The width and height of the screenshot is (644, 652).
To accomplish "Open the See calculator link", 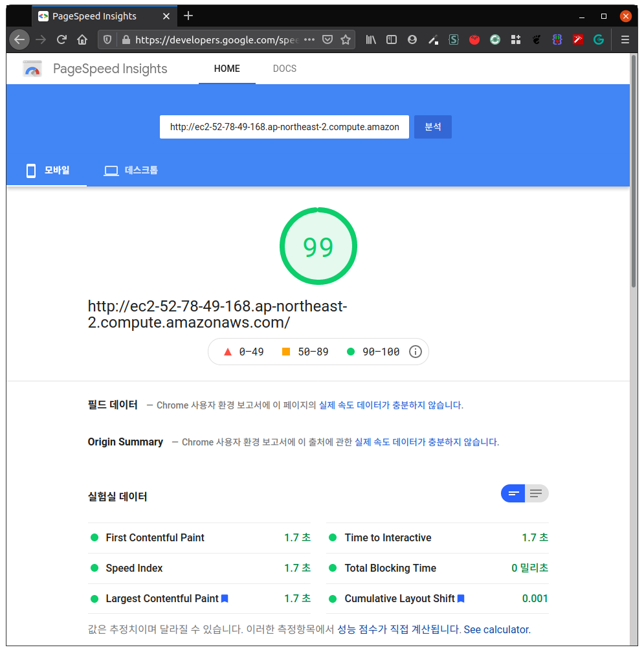I will point(497,629).
